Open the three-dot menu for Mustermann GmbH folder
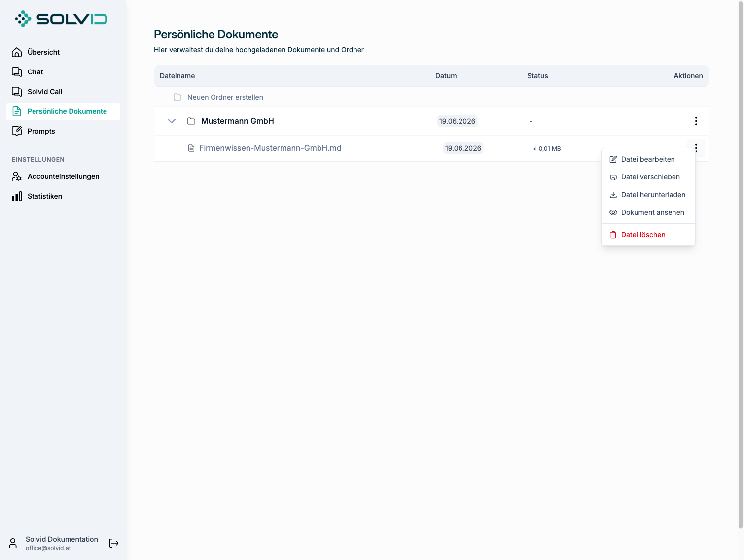The image size is (744, 560). point(696,121)
